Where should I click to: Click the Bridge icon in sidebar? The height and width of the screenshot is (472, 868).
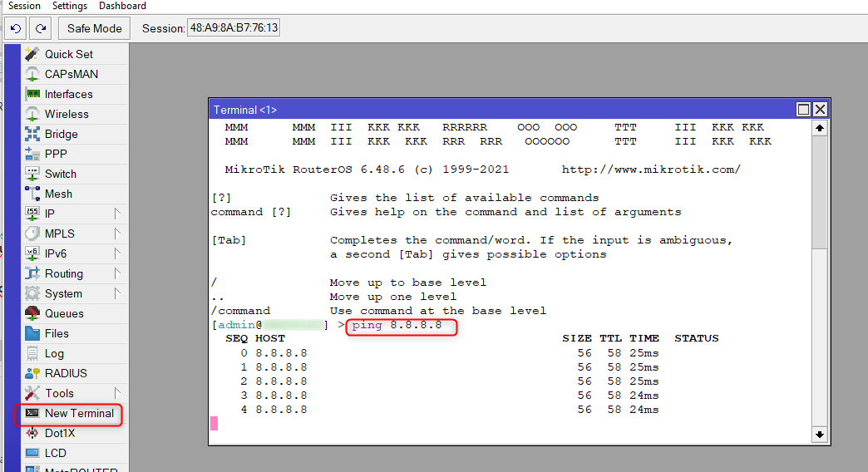point(32,134)
